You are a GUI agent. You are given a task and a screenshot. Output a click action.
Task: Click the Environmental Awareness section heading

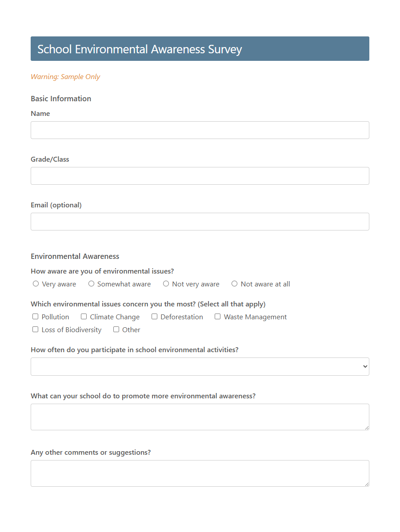[75, 256]
